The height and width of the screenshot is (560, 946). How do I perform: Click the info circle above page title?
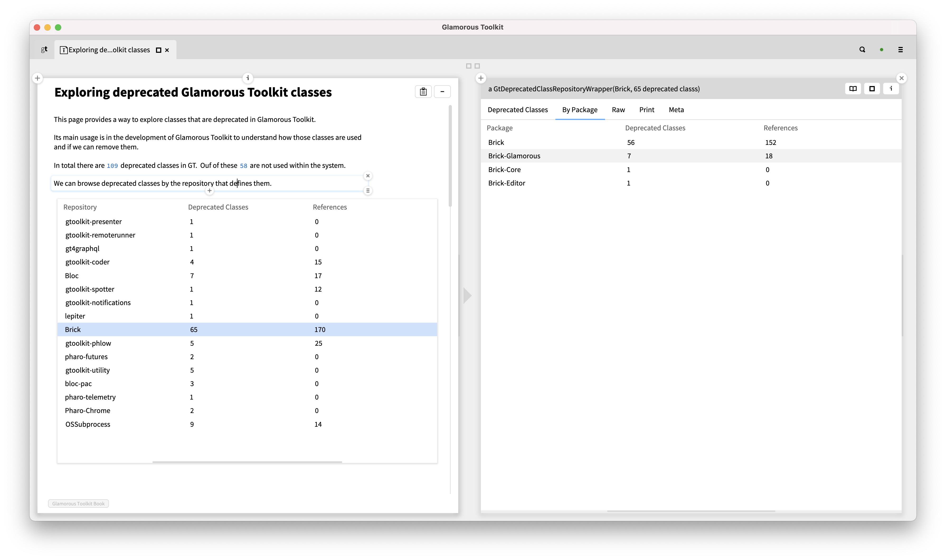click(248, 78)
